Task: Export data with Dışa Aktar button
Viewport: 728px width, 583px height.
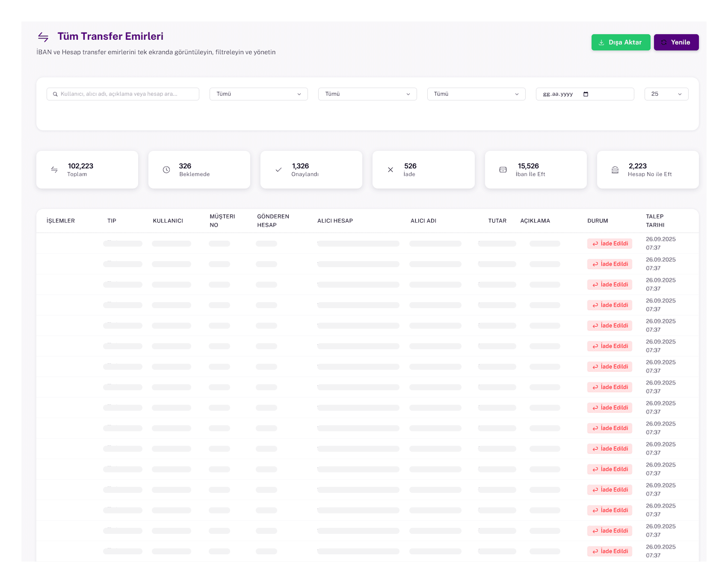Action: [621, 42]
